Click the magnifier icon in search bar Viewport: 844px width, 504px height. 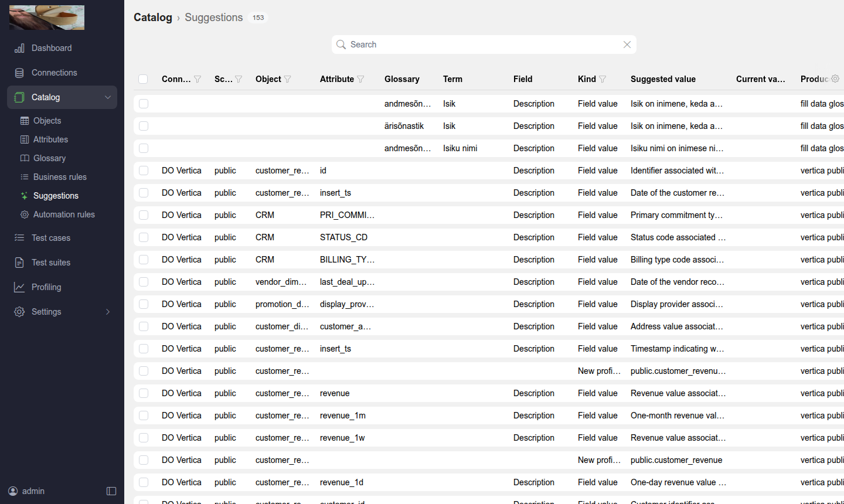[341, 45]
